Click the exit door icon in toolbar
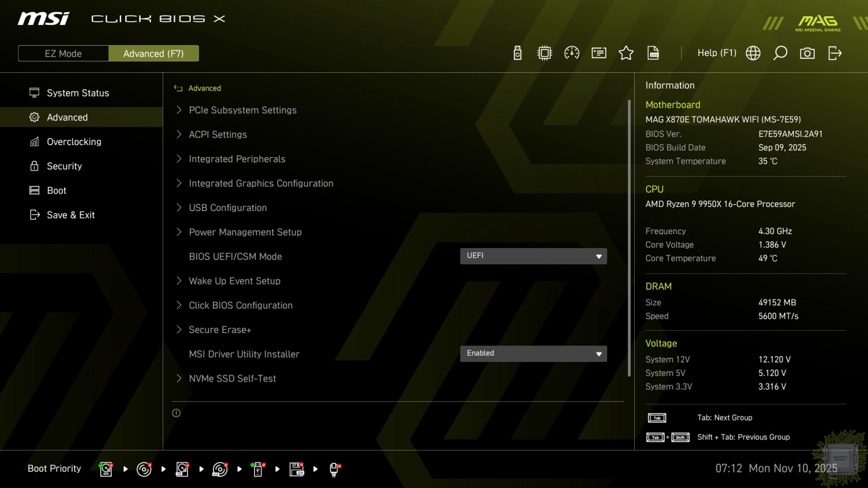 pos(834,53)
